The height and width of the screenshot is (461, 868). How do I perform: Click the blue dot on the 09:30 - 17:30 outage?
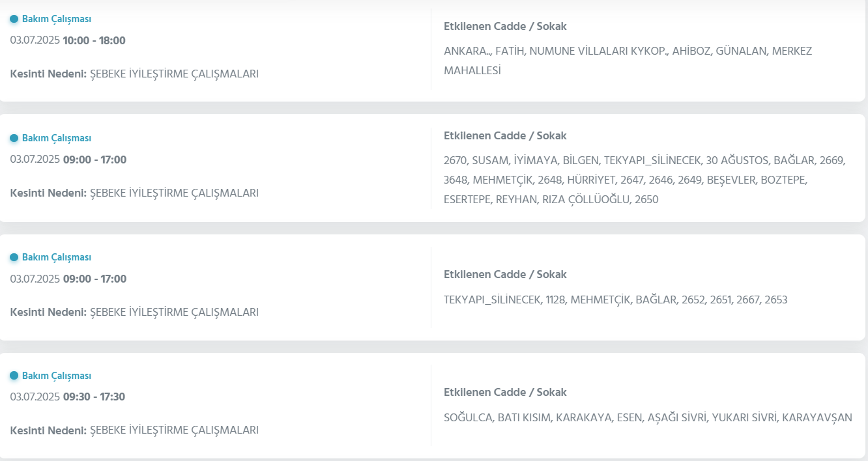[x=14, y=376]
